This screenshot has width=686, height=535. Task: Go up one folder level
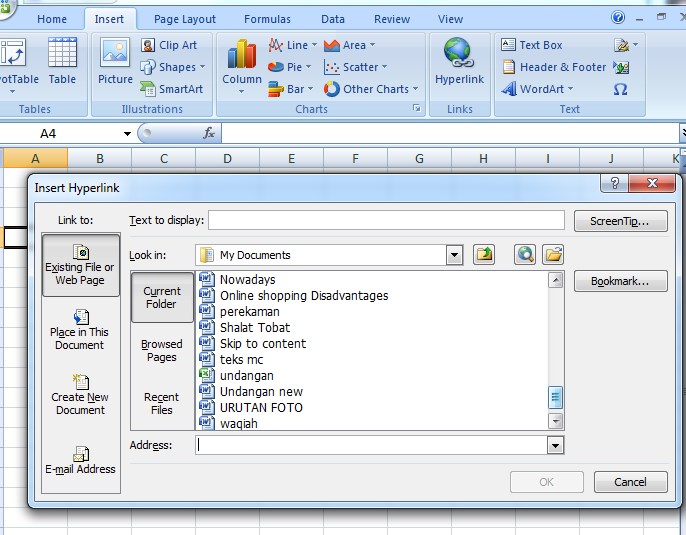(484, 254)
